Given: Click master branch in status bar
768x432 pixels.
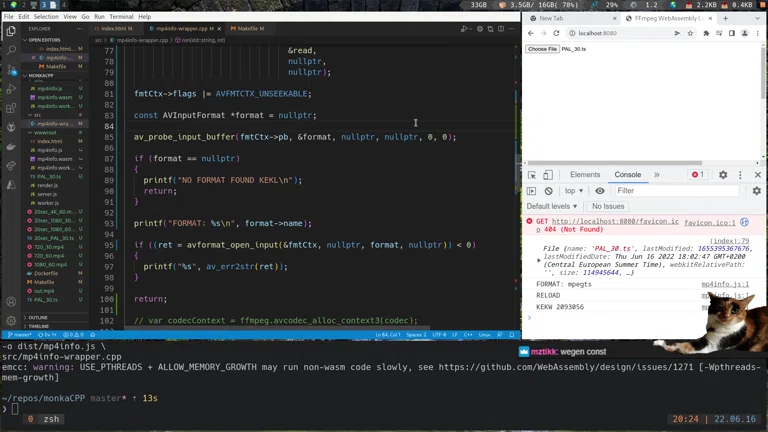Looking at the screenshot, I should 19,335.
